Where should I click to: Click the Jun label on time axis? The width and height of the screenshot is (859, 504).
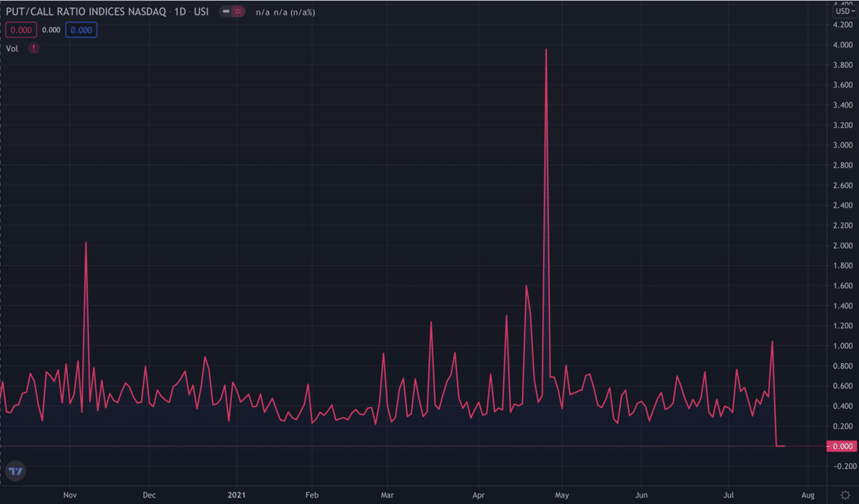pyautogui.click(x=642, y=495)
